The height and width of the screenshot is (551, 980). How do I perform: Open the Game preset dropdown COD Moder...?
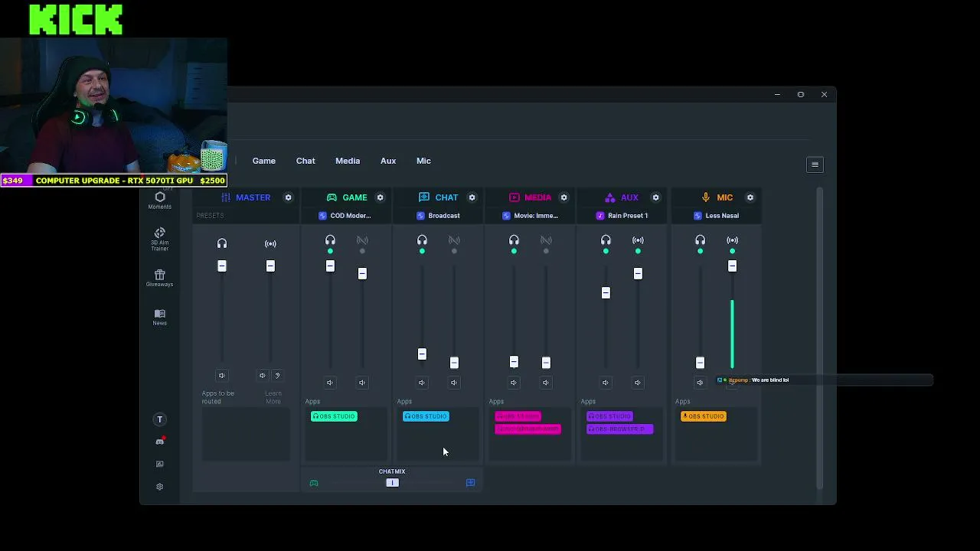tap(345, 216)
